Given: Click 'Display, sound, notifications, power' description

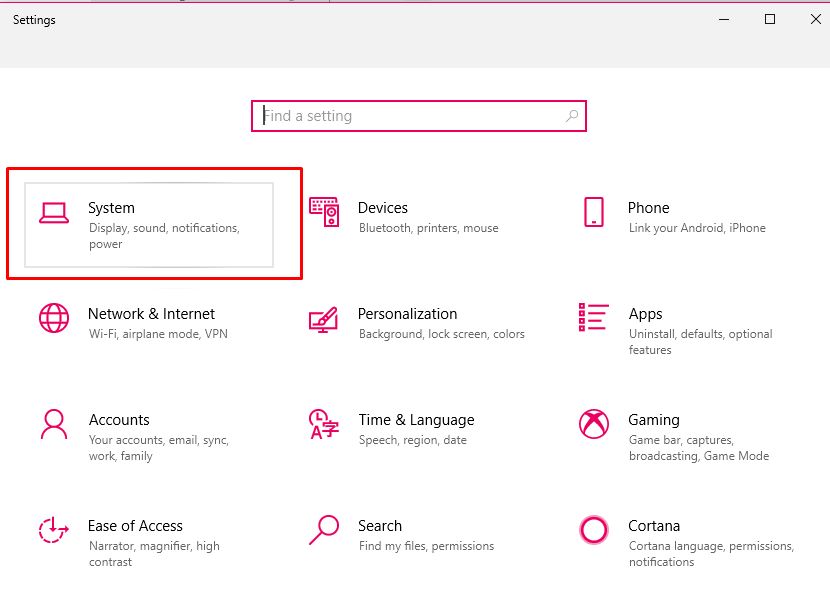Looking at the screenshot, I should (164, 236).
